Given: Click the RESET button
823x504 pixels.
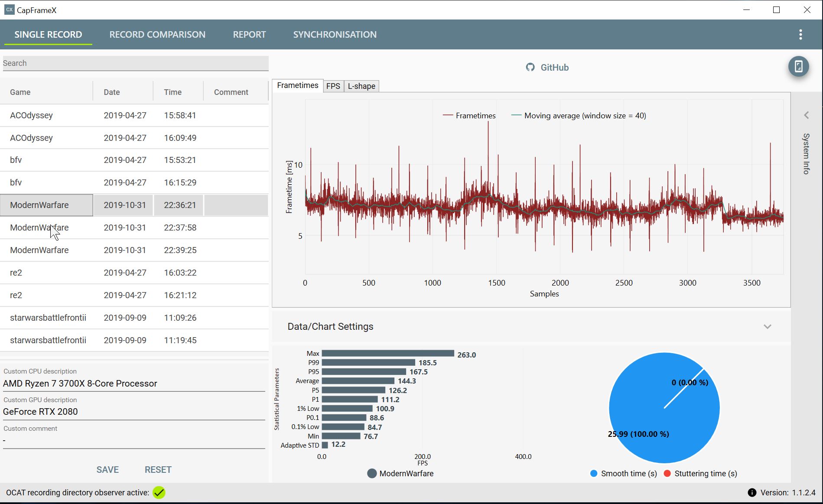Looking at the screenshot, I should point(158,470).
